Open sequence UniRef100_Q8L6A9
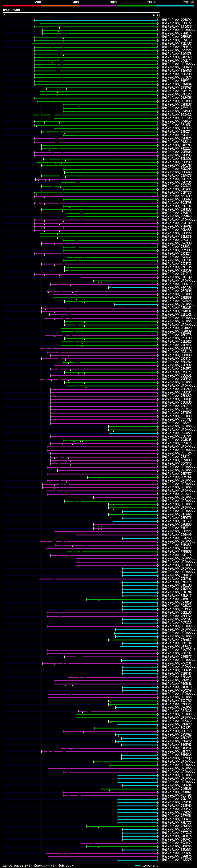The width and height of the screenshot is (197, 868). click(x=177, y=172)
